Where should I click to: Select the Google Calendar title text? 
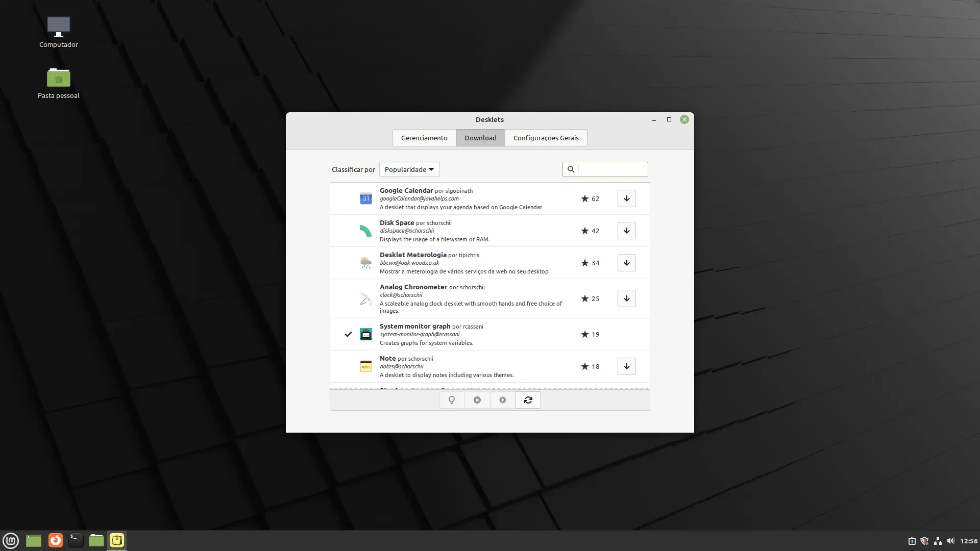click(x=406, y=190)
